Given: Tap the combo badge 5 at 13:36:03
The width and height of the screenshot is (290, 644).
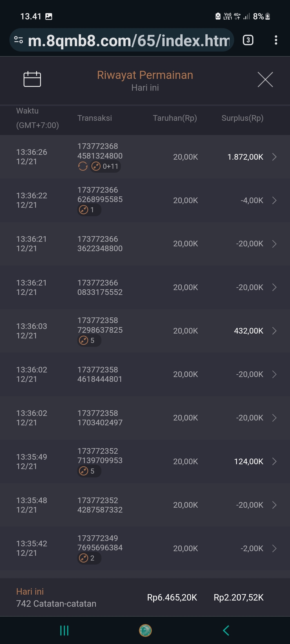Looking at the screenshot, I should pyautogui.click(x=89, y=341).
